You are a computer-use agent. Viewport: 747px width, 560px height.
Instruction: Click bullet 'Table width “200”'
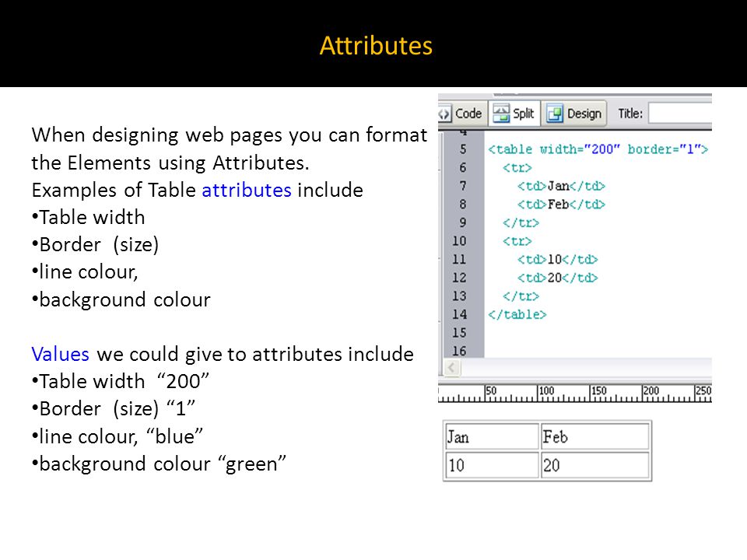[121, 381]
